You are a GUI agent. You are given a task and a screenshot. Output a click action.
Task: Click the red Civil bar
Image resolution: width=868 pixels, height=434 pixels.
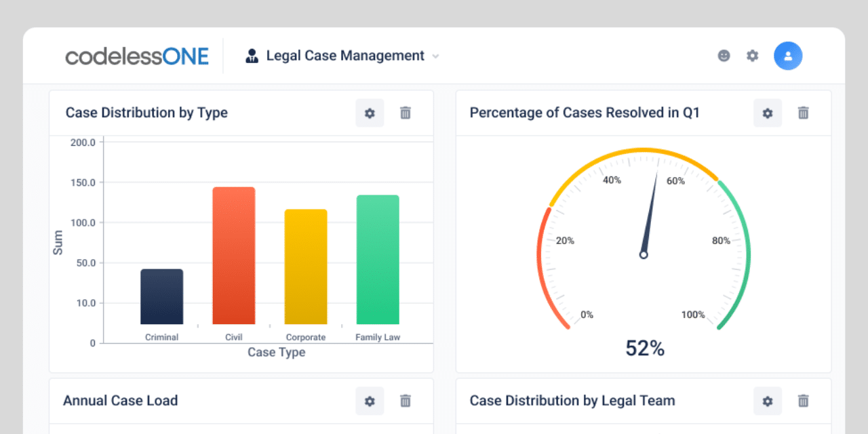[234, 256]
